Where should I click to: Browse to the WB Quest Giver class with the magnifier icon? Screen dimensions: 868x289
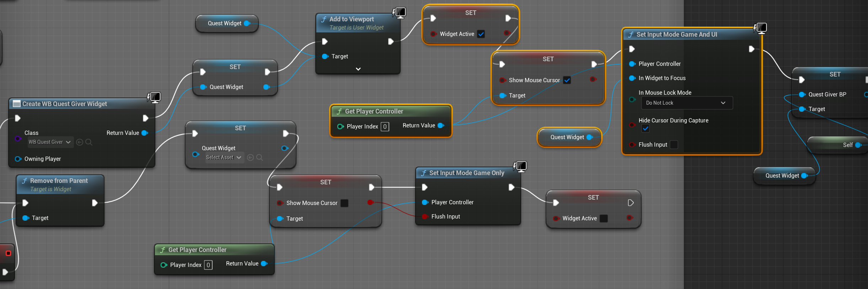pos(89,142)
